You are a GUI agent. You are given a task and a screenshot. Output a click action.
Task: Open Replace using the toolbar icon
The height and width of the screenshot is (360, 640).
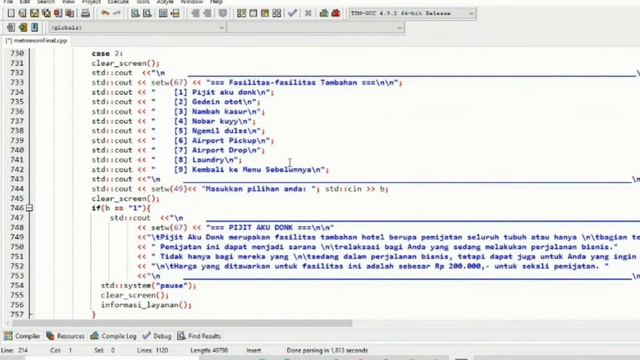(147, 13)
